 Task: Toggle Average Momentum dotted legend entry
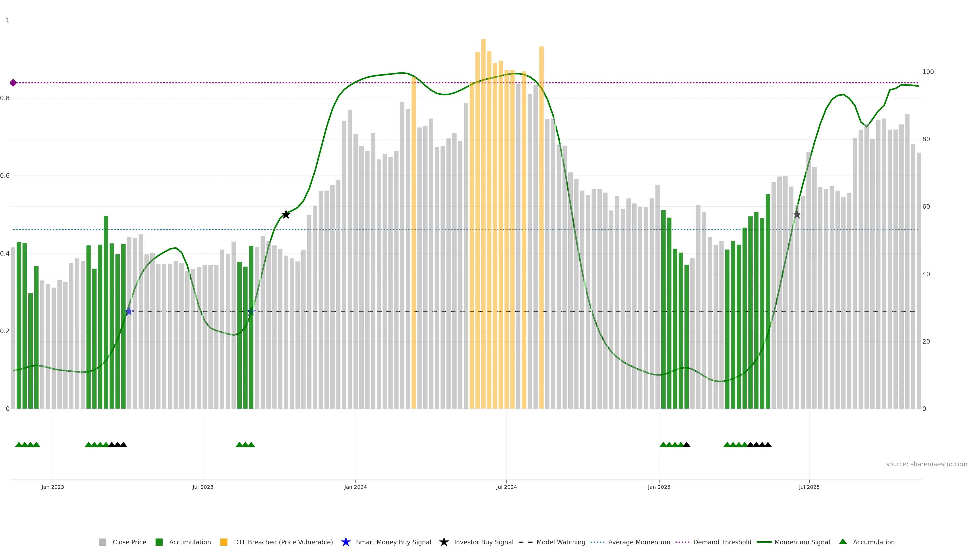[597, 542]
